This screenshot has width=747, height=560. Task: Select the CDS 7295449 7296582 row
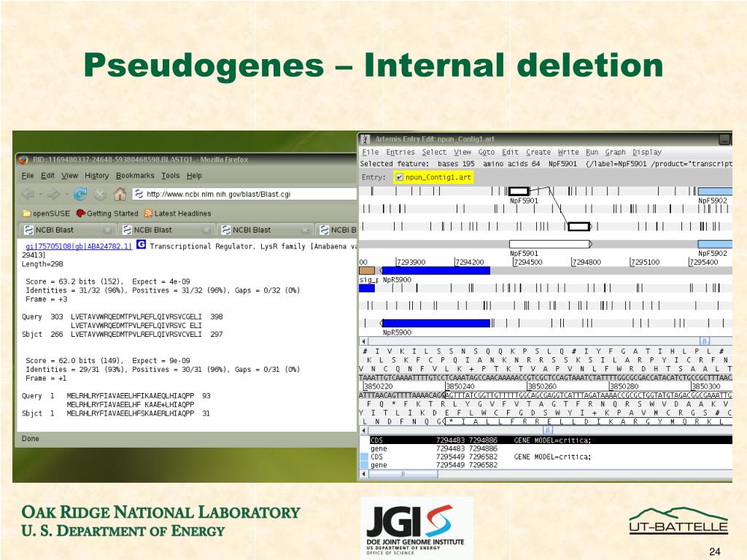tap(546, 456)
